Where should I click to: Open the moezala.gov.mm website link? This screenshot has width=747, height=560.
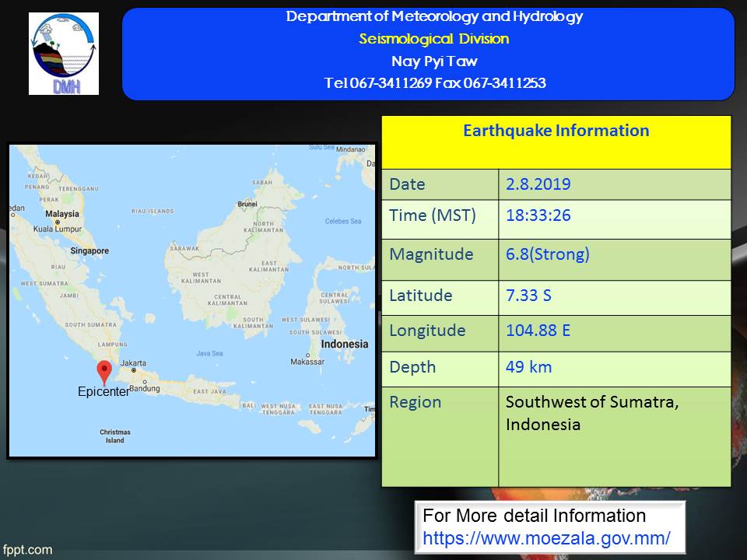tap(546, 538)
